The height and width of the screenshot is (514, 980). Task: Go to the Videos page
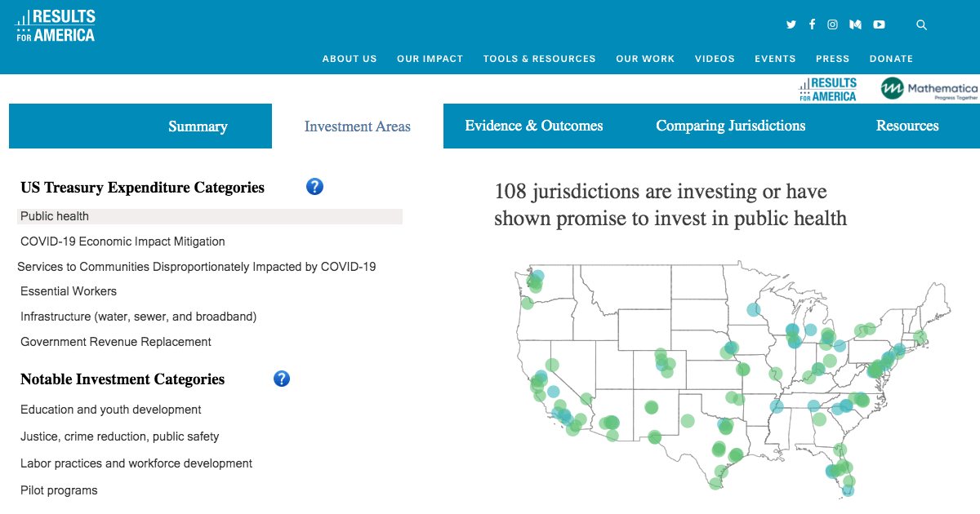click(x=715, y=59)
